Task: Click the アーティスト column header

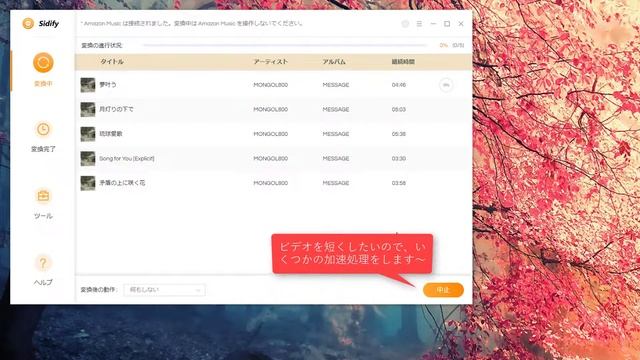Action: coord(270,62)
